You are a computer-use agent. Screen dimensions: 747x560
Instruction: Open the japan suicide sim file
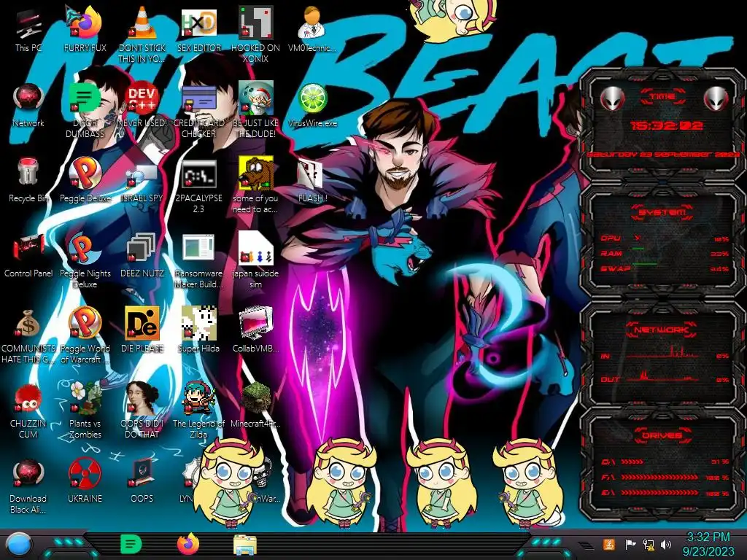pos(255,261)
